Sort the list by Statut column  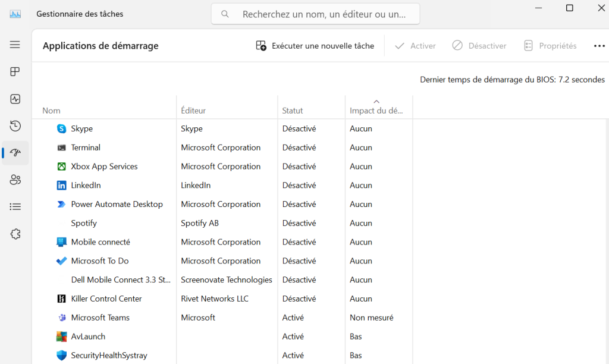coord(293,111)
